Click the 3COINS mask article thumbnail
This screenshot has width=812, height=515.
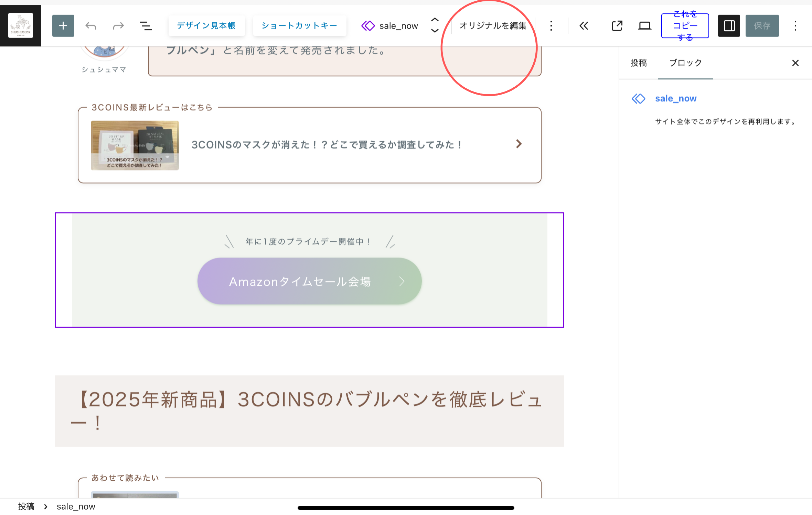coord(135,145)
